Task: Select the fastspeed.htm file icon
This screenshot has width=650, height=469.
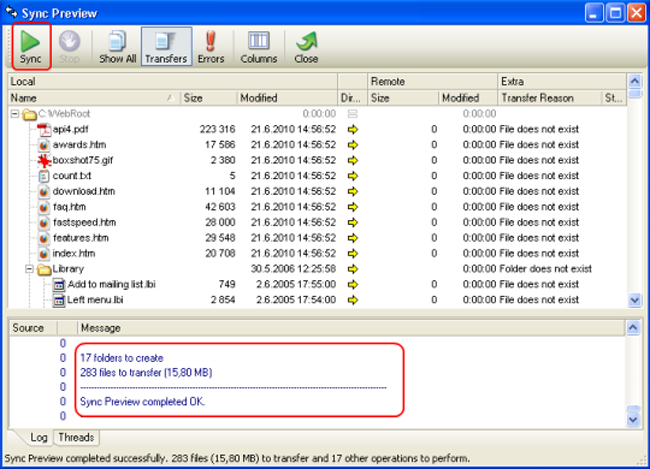Action: 44,223
